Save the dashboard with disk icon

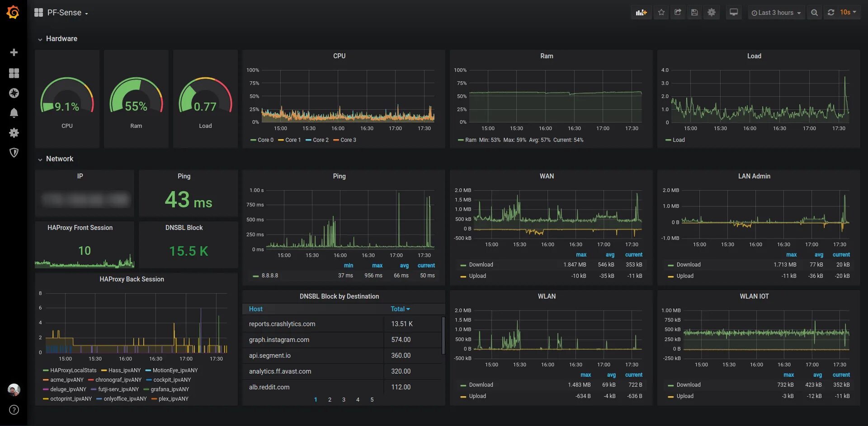[694, 13]
